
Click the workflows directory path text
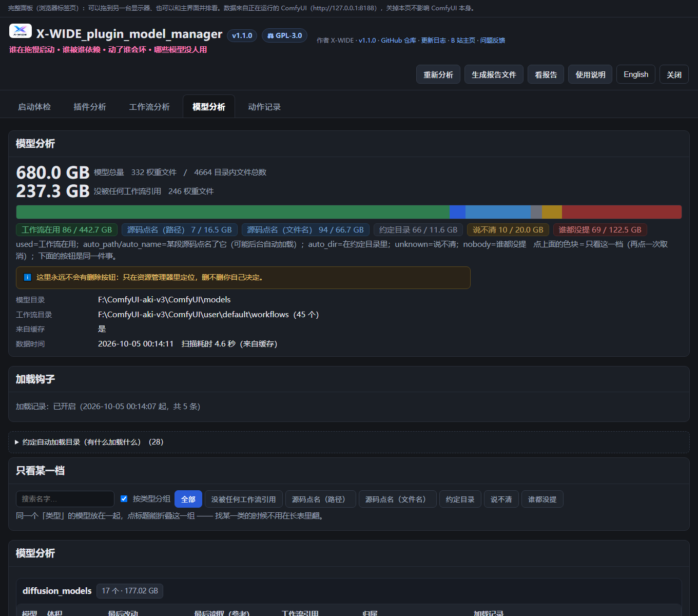208,315
